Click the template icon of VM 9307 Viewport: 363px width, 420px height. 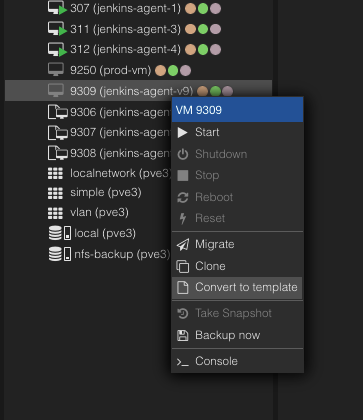[x=58, y=133]
